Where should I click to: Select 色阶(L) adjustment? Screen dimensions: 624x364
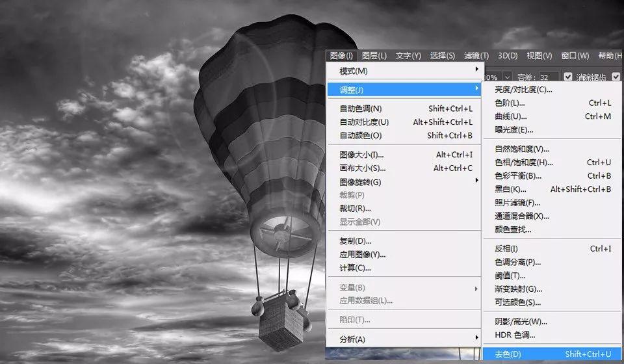point(552,103)
